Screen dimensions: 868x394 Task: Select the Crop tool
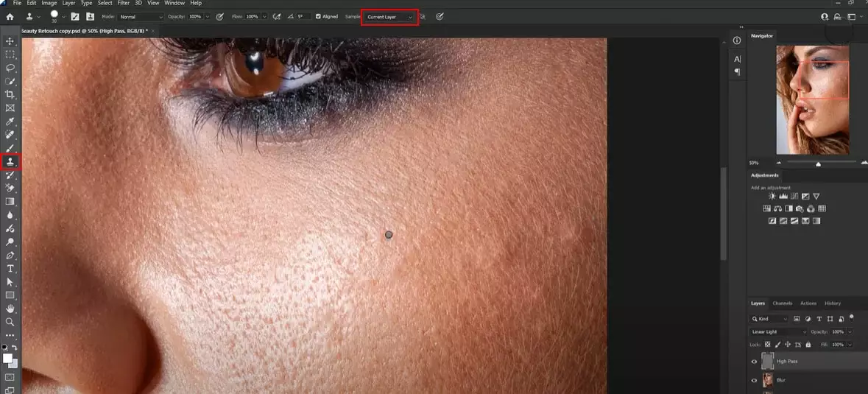click(10, 94)
